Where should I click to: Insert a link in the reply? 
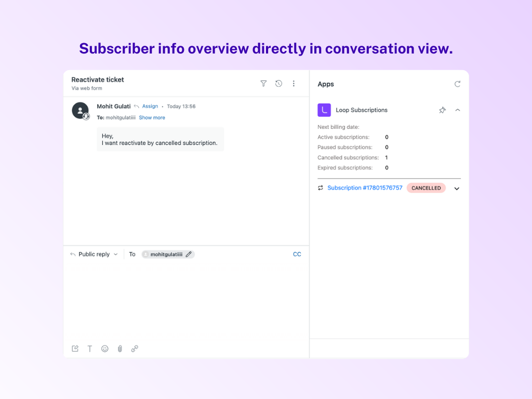click(x=135, y=349)
